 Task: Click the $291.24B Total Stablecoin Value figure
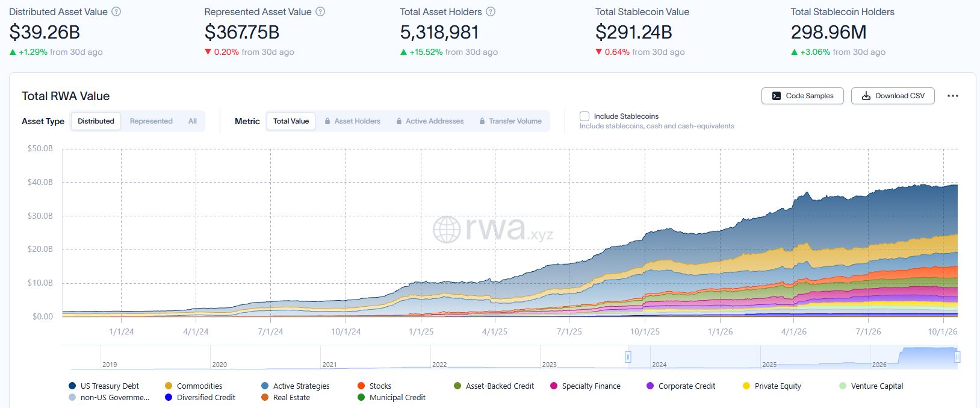point(634,32)
